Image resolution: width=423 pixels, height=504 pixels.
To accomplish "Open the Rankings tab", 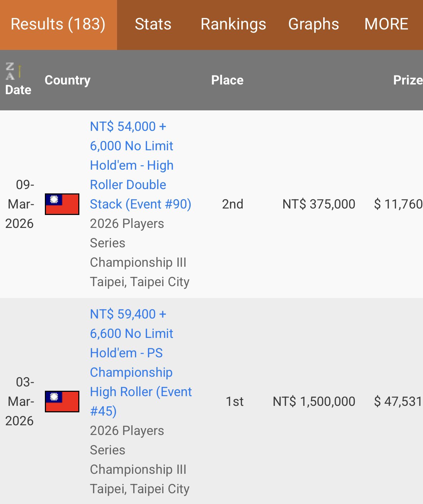I will [233, 24].
